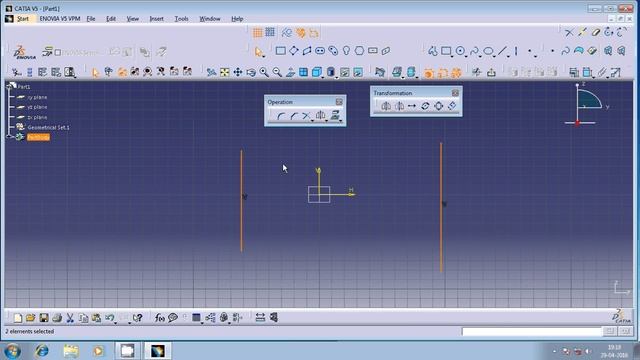Image resolution: width=640 pixels, height=360 pixels.
Task: Select Mirror in Transformation toolbar
Action: pyautogui.click(x=386, y=106)
